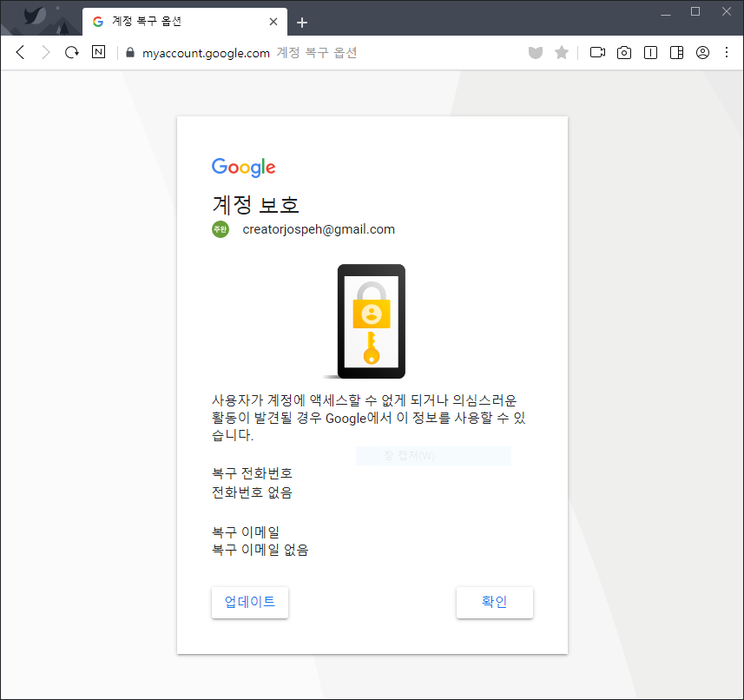The image size is (744, 700).
Task: Click the Whale shield icon in address bar
Action: click(x=536, y=52)
